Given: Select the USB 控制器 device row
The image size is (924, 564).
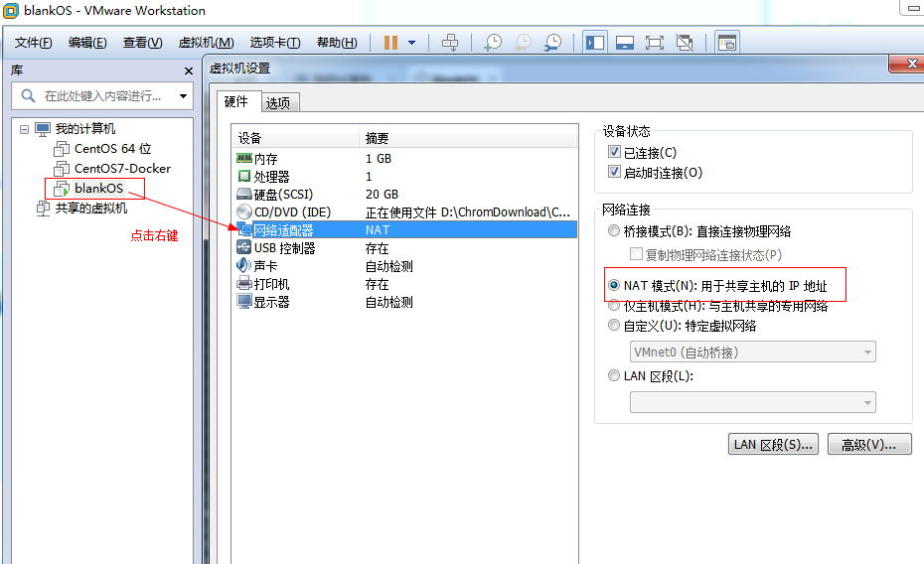Looking at the screenshot, I should tap(404, 248).
